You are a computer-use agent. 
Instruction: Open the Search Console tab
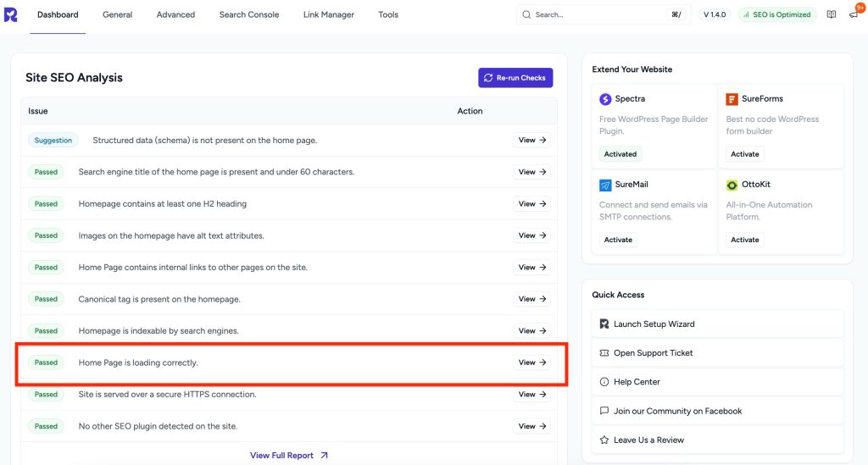pyautogui.click(x=248, y=14)
